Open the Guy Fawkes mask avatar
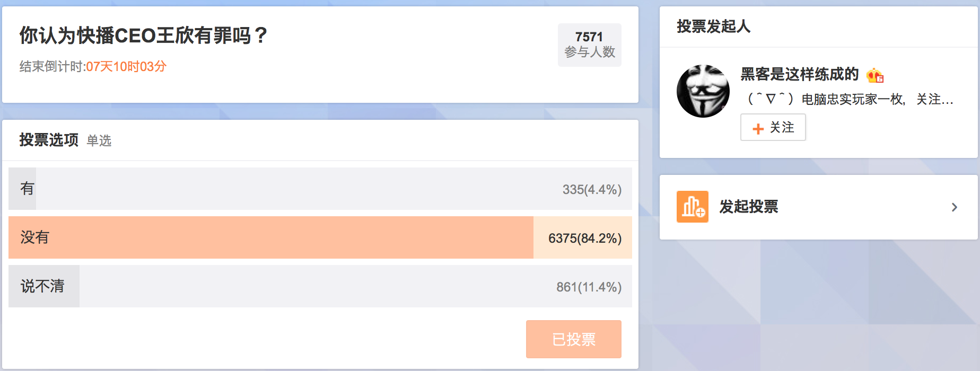The width and height of the screenshot is (980, 371). pos(703,91)
